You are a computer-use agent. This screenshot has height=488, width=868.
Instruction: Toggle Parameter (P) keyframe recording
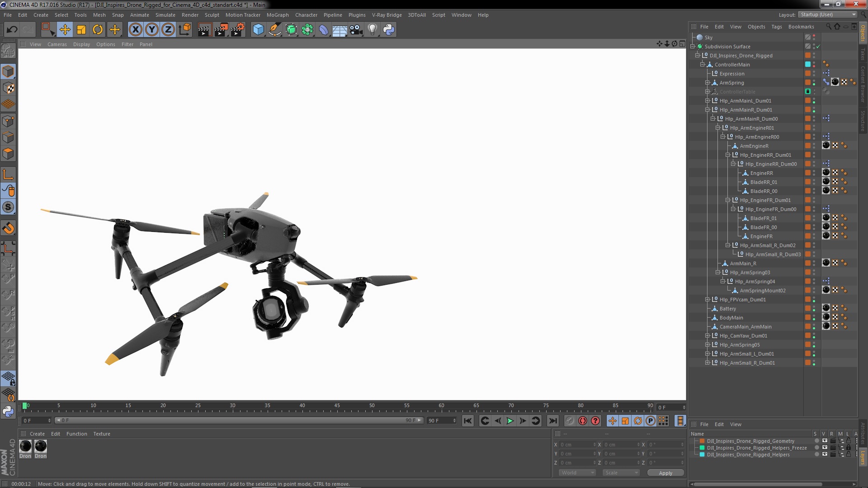[651, 421]
